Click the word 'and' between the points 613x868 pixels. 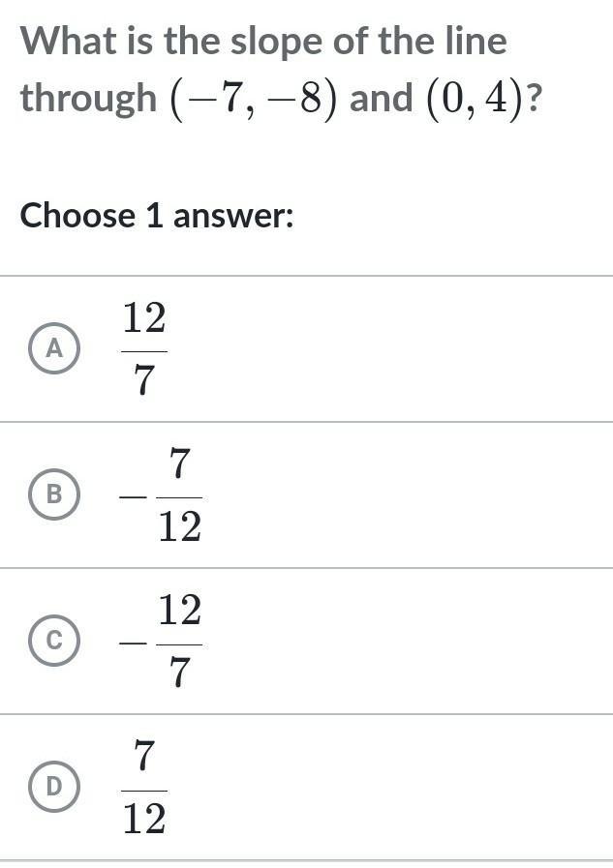[x=382, y=99]
